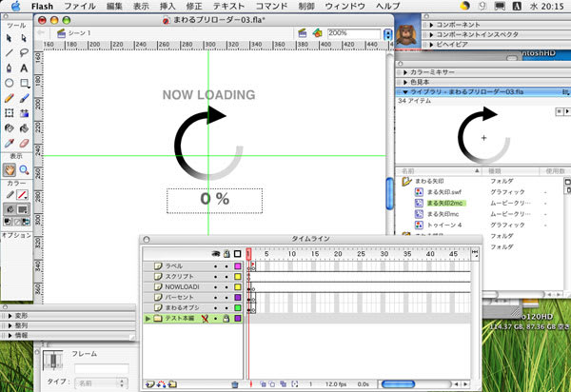Expand the カラーミキサー panel
Viewport: 571px width, 392px height.
point(405,72)
